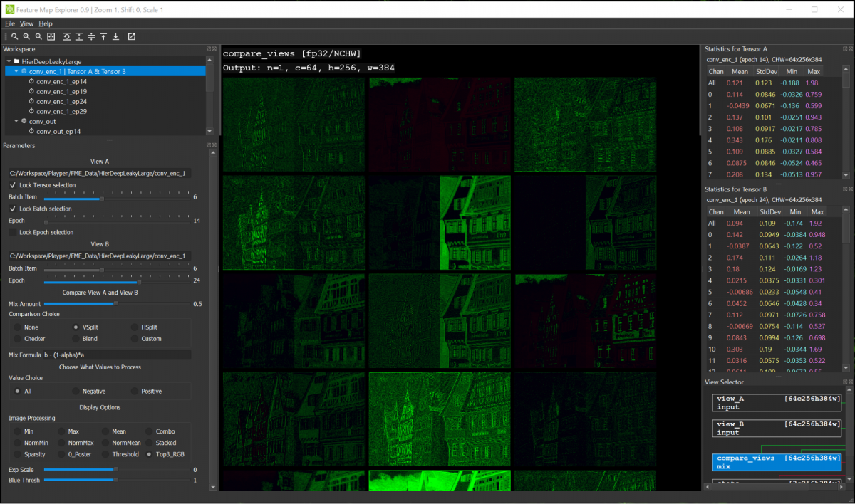Click the Exp Scale slider
Screen dimensions: 855x504
(x=117, y=470)
